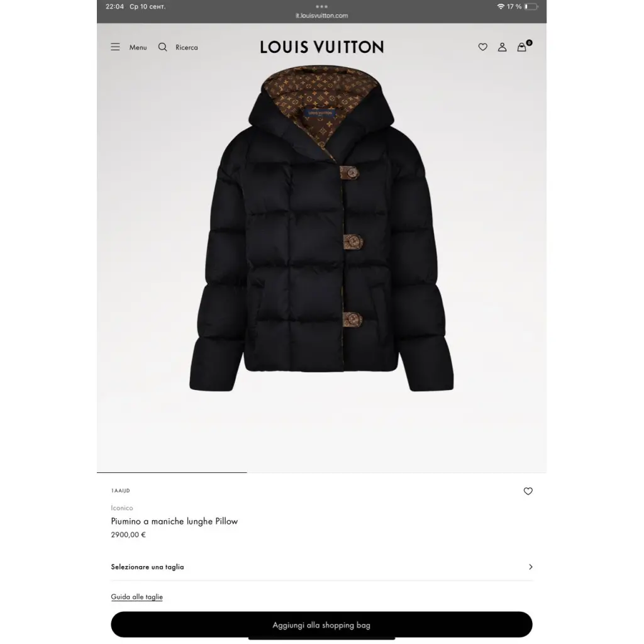Tap the three dots above the URL

point(321,6)
